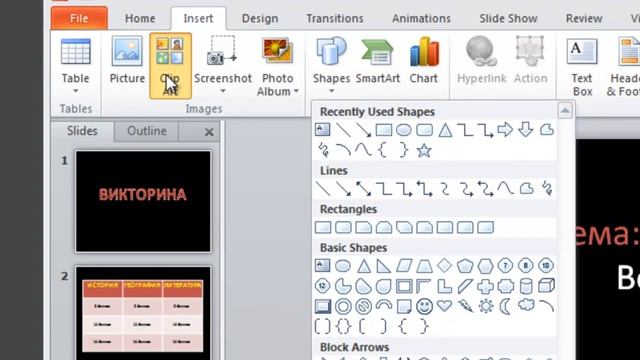640x360 pixels.
Task: Select the double brace in Basic Shapes
Action: (x=343, y=326)
